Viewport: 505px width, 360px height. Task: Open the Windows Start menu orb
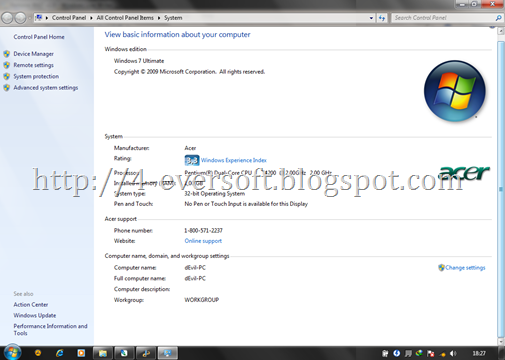click(12, 352)
